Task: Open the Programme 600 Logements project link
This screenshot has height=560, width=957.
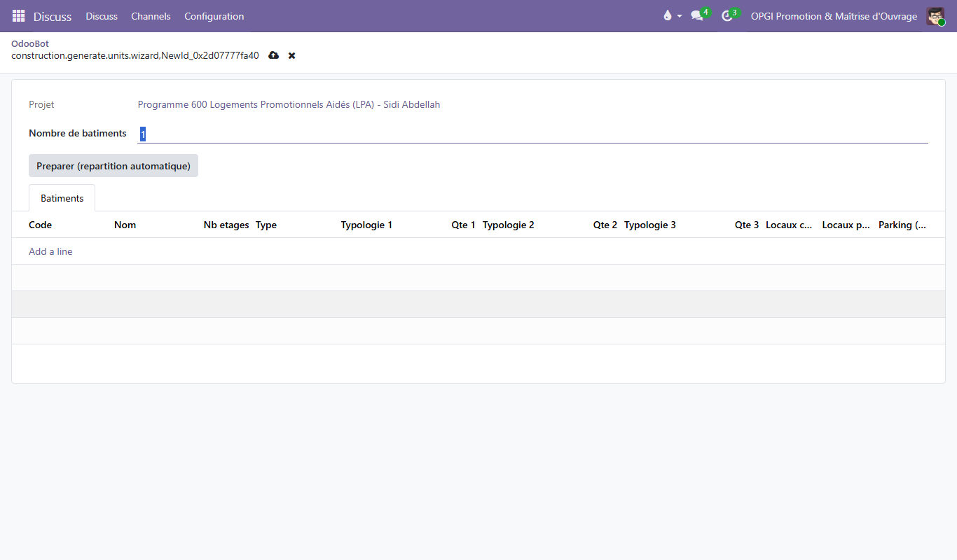Action: click(289, 104)
